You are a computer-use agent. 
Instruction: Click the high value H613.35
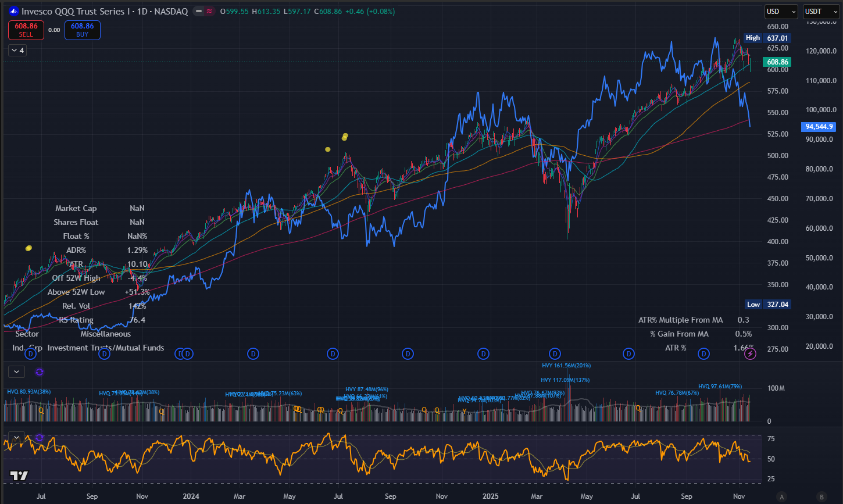tap(266, 11)
